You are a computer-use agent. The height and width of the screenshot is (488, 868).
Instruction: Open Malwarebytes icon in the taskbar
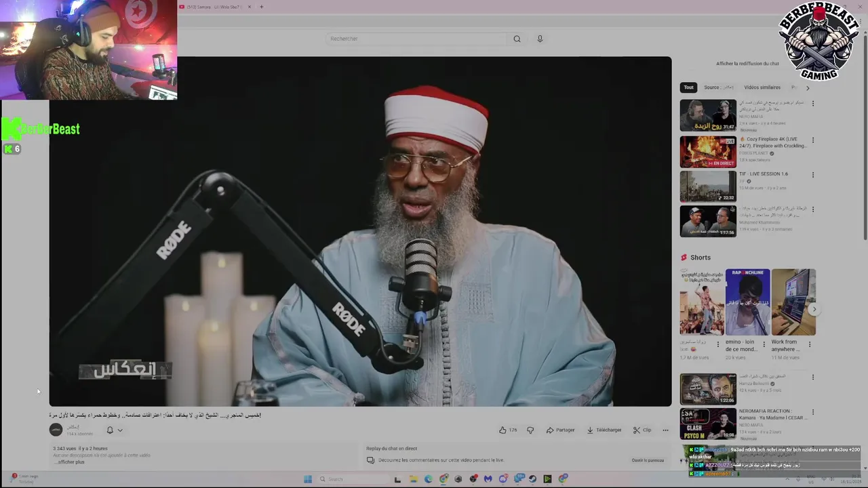pos(488,479)
